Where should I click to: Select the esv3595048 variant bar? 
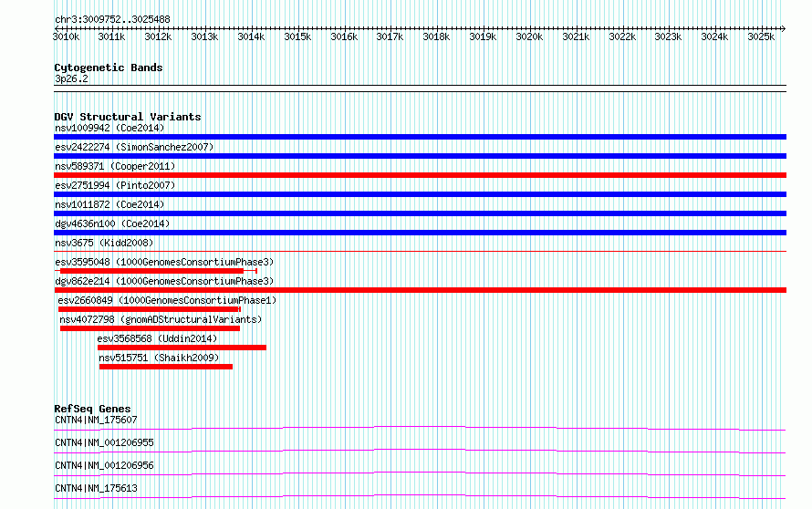click(156, 271)
